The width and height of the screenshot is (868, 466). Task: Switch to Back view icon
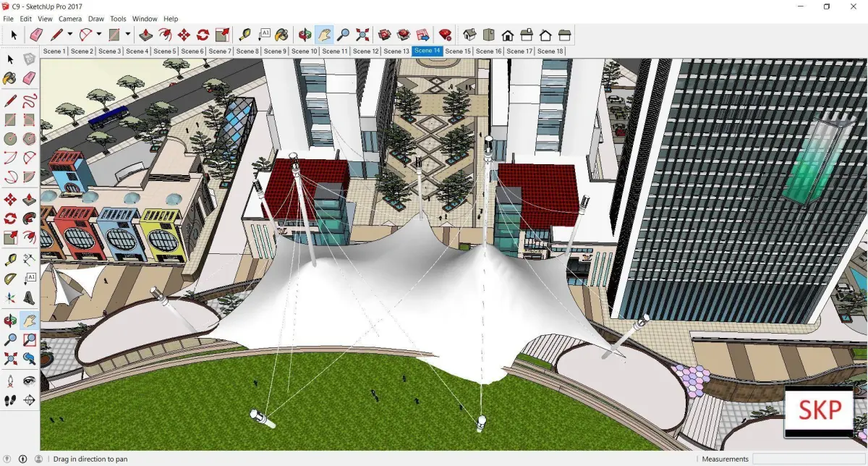pos(545,34)
